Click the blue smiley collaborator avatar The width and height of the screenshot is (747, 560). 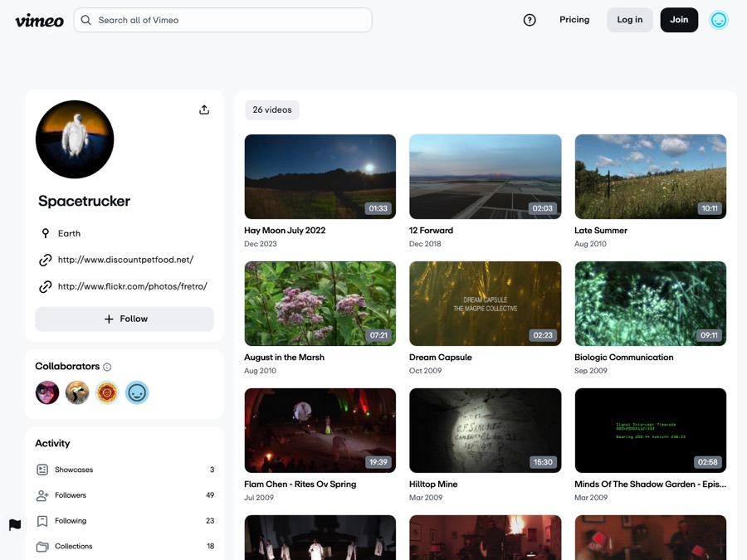point(137,393)
